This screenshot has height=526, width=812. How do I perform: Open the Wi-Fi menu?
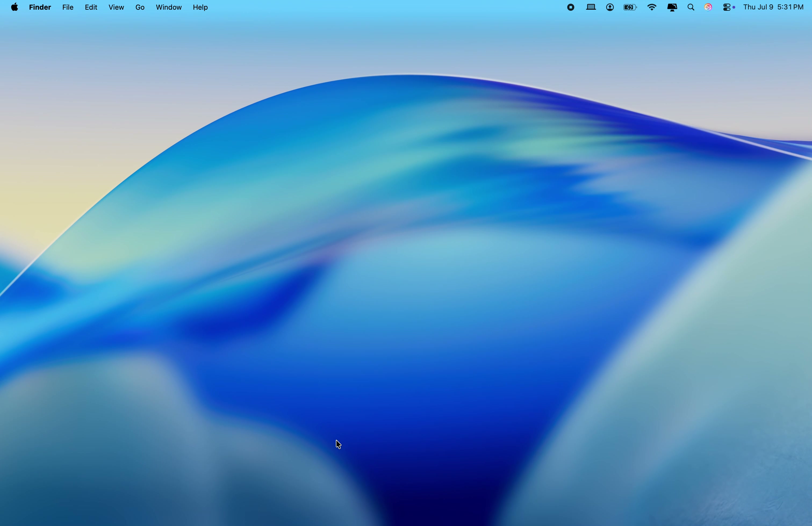coord(652,7)
